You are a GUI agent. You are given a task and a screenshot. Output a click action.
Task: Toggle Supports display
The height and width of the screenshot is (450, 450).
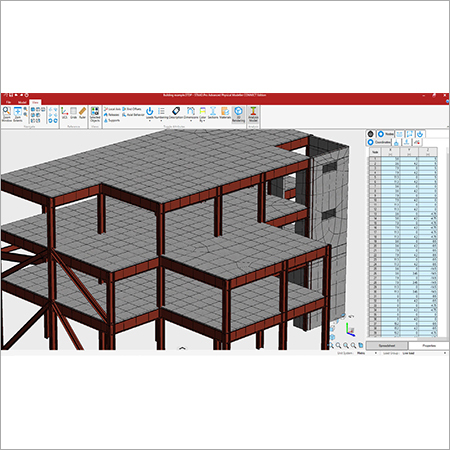click(x=112, y=120)
